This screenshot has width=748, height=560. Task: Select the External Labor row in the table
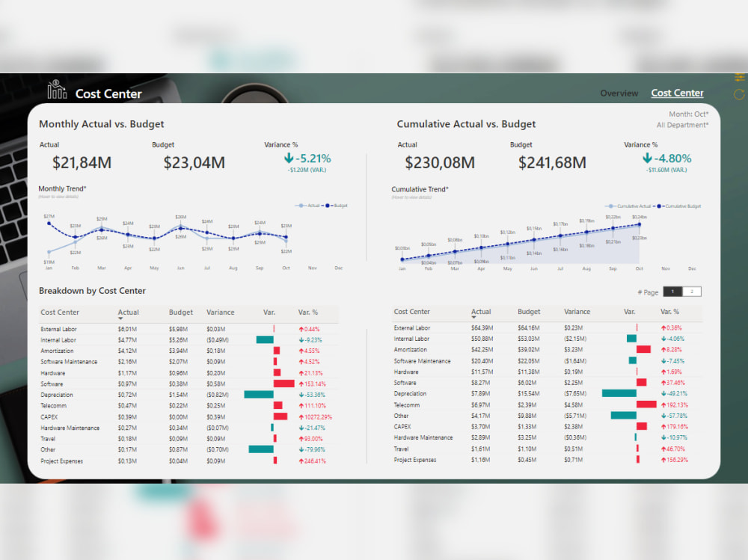pyautogui.click(x=60, y=328)
